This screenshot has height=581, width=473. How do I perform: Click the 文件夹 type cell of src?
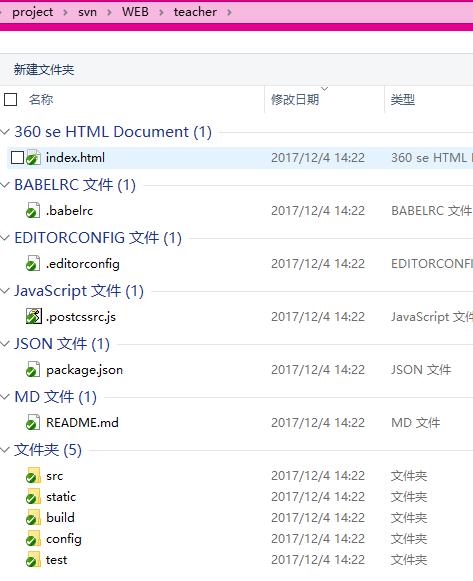409,476
